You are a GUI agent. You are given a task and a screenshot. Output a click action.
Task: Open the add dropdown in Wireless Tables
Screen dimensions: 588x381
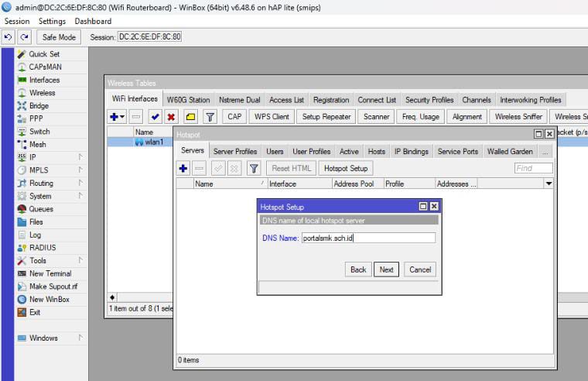[118, 117]
